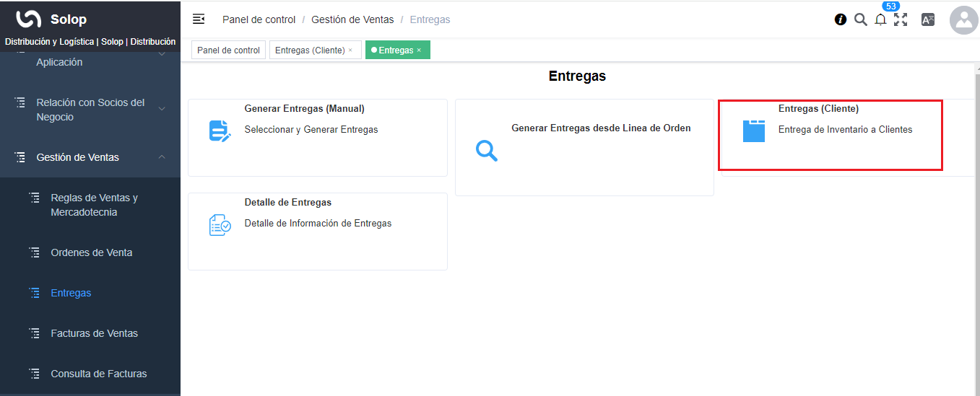Image resolution: width=980 pixels, height=396 pixels.
Task: Open the search magnifier in top bar
Action: pyautogui.click(x=860, y=19)
